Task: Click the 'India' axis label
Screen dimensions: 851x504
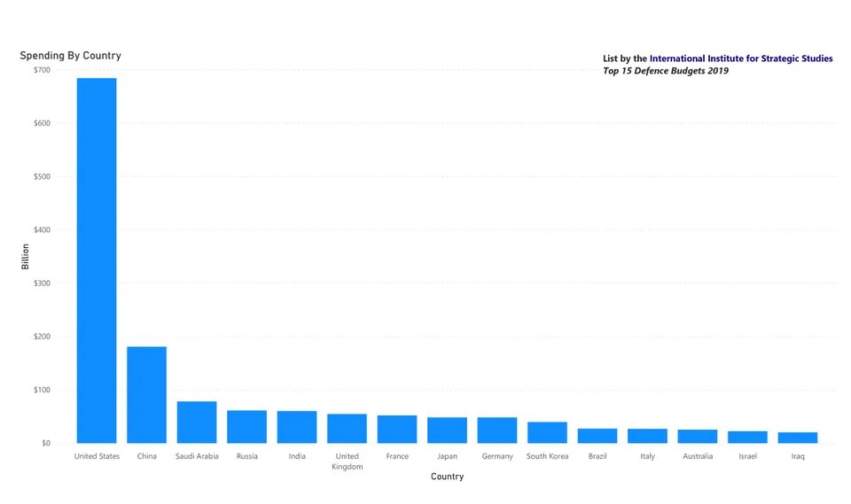Action: point(297,456)
